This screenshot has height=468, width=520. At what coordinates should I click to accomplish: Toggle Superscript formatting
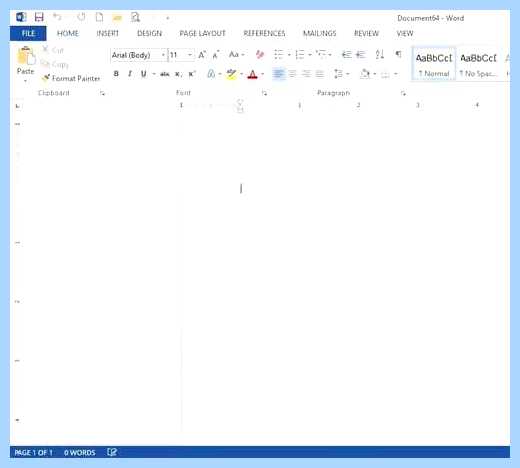point(192,74)
